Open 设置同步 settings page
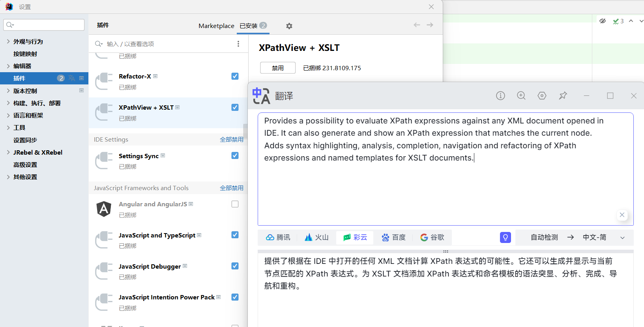Image resolution: width=644 pixels, height=327 pixels. [25, 140]
